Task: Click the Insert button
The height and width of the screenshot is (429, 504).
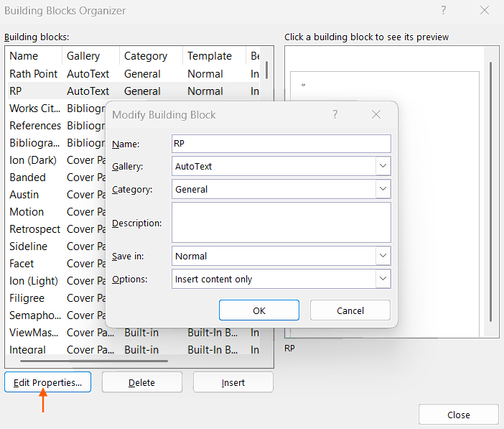Action: 233,382
